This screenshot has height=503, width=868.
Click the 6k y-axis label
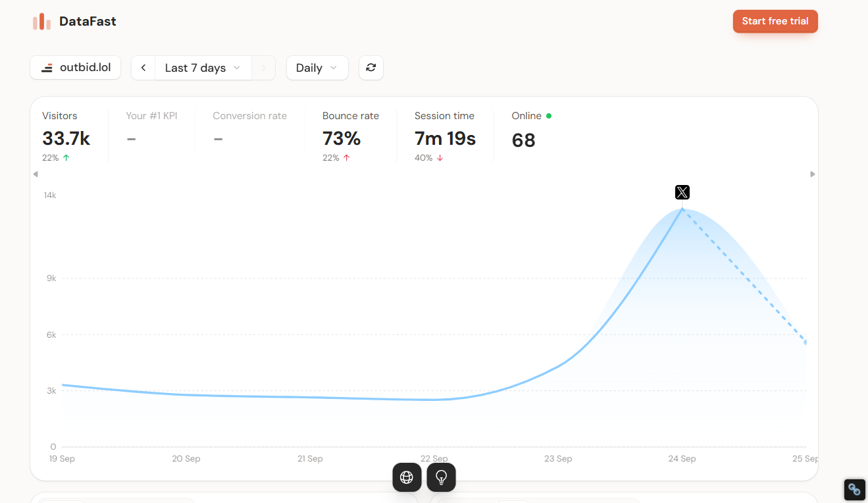click(51, 335)
